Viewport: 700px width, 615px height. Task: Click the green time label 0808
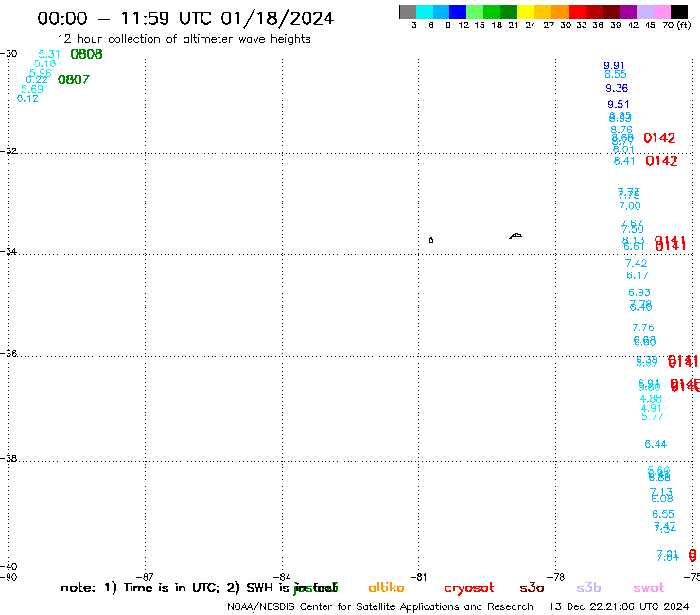pos(87,54)
